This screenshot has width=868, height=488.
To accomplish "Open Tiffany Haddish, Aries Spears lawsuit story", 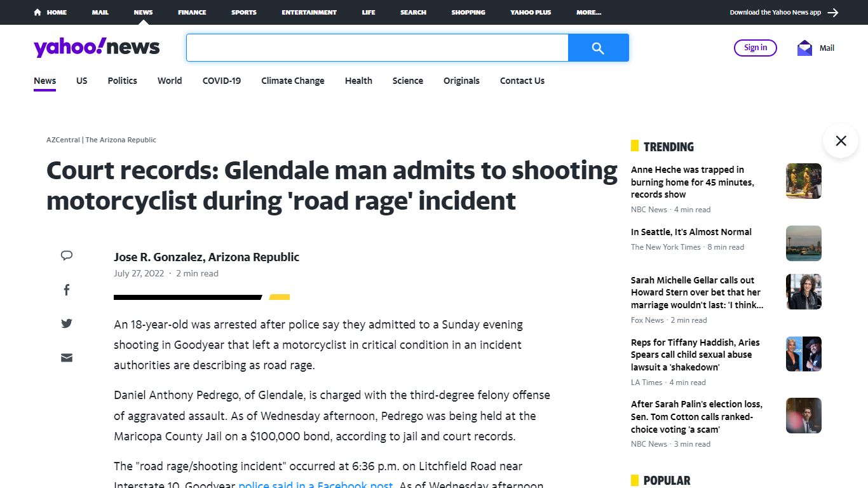I will click(x=695, y=355).
